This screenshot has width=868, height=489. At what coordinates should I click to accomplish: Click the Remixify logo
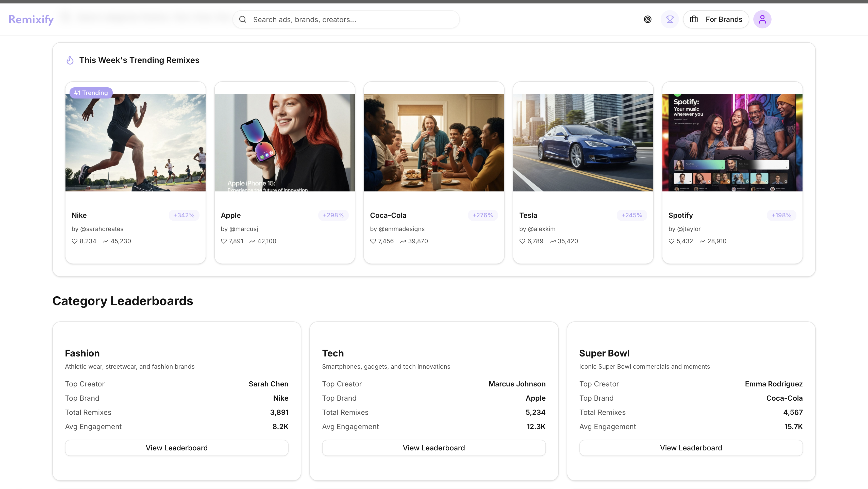31,19
